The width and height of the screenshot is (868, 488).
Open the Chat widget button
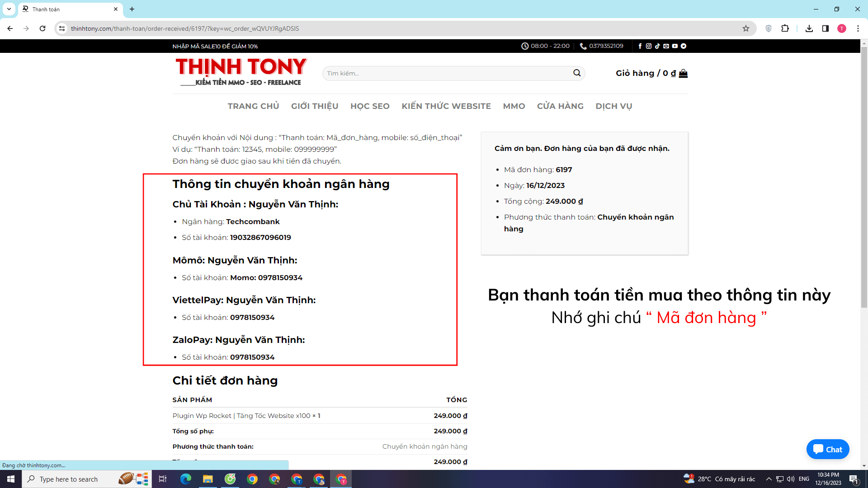(x=828, y=449)
